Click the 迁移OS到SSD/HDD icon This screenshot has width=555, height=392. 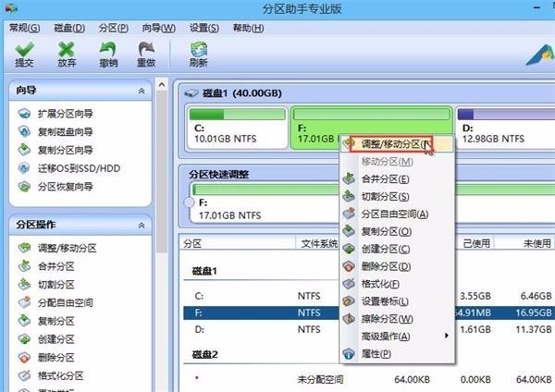tap(24, 168)
